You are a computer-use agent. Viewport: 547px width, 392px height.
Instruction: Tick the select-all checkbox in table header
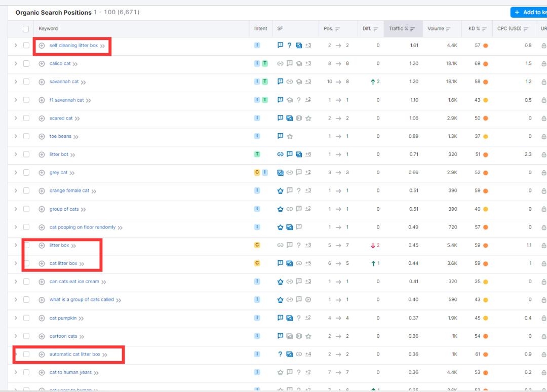26,29
